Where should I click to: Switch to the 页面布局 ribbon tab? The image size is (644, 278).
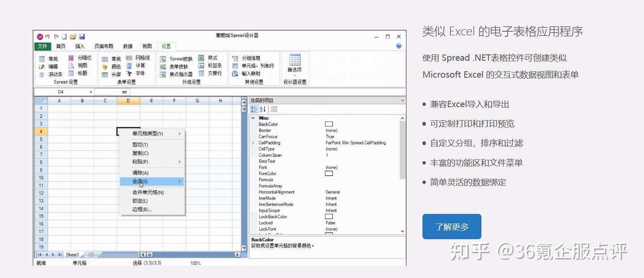click(x=104, y=46)
